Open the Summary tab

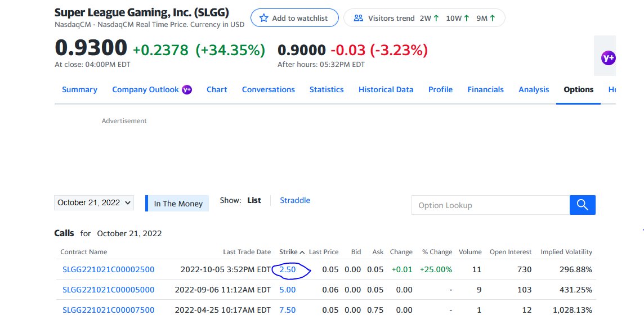tap(80, 89)
